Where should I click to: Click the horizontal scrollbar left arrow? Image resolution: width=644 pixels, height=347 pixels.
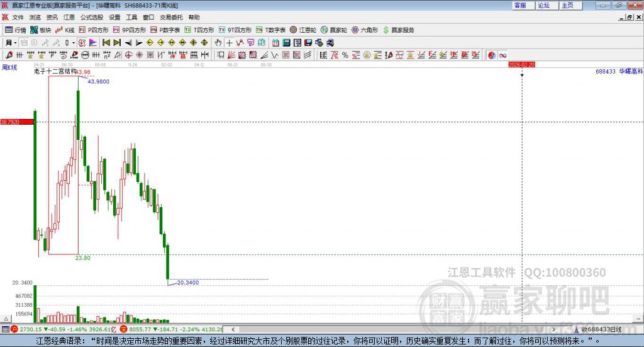pyautogui.click(x=233, y=329)
